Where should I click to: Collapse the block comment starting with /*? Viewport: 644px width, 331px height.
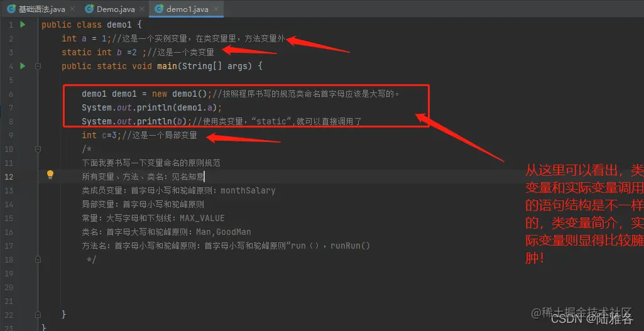coord(38,149)
